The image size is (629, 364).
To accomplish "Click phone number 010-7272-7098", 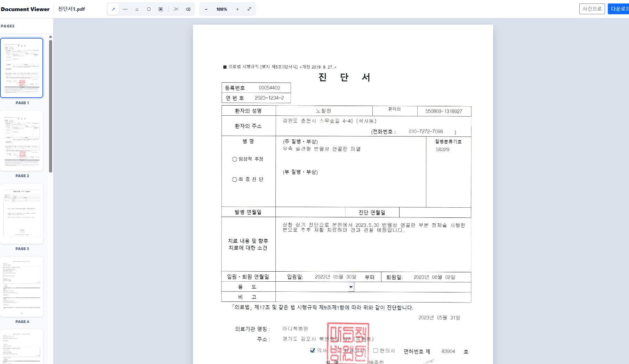I will tap(426, 131).
